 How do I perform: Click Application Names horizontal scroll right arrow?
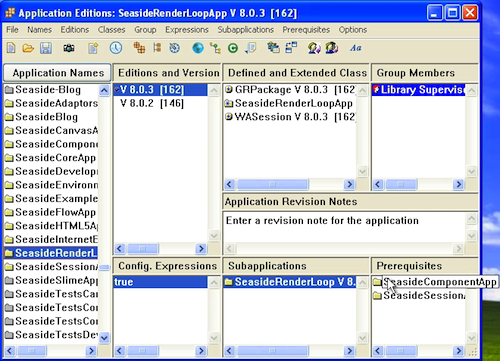(91, 350)
